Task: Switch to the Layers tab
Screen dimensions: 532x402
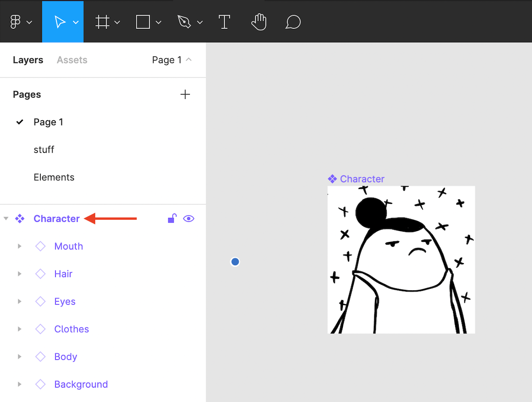Action: tap(28, 60)
